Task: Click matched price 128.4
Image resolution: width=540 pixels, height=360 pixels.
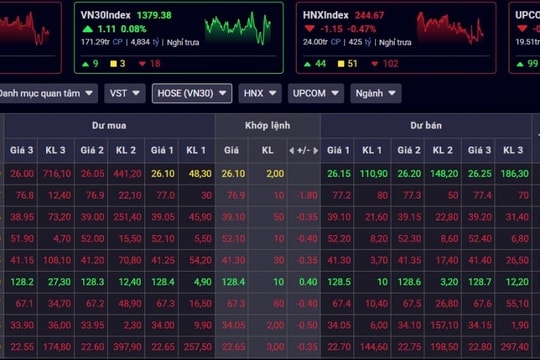Action: point(233,282)
